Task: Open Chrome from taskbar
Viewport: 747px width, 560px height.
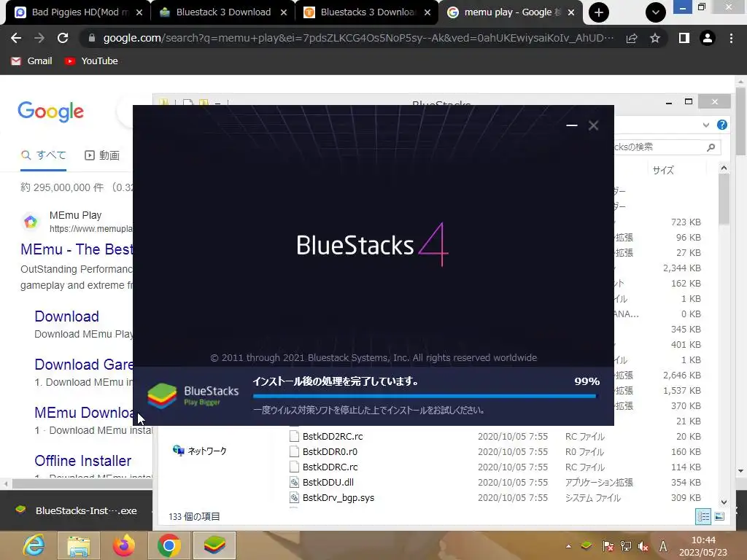Action: point(169,545)
